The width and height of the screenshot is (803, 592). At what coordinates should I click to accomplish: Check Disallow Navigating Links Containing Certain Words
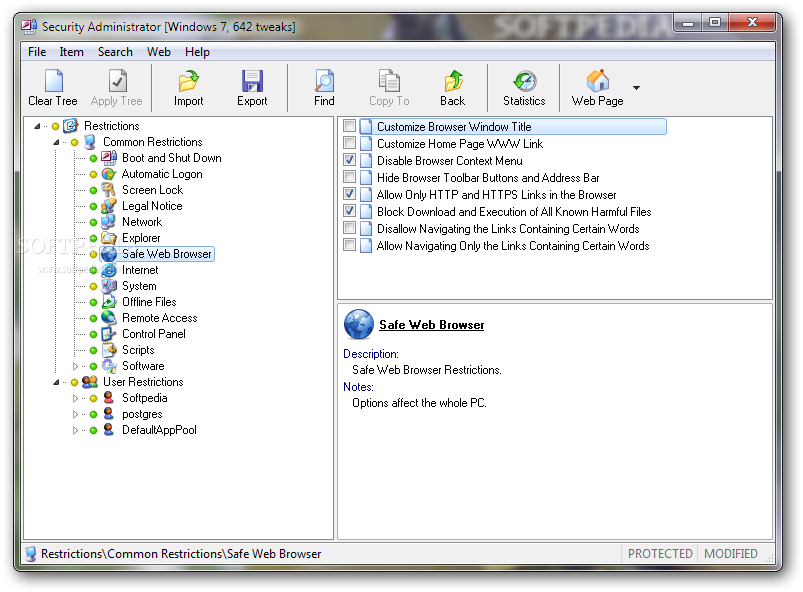tap(349, 227)
